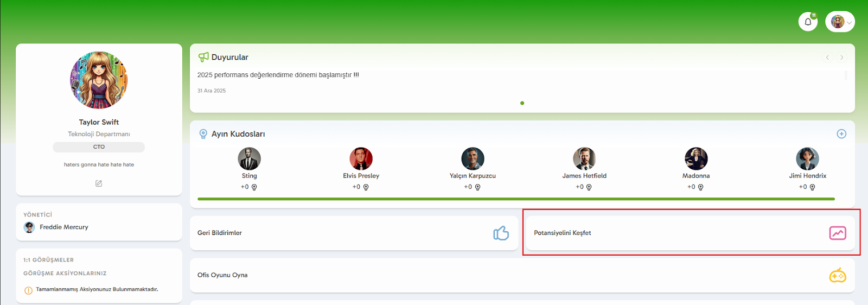This screenshot has height=305, width=868.
Task: Click the Duyurular megaphone icon
Action: click(203, 57)
